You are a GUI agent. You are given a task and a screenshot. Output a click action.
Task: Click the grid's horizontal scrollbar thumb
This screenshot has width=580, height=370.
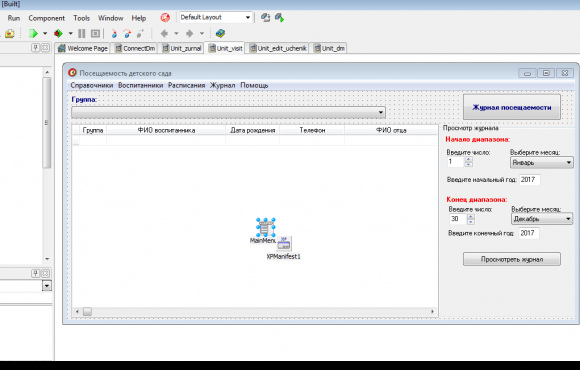[x=87, y=312]
